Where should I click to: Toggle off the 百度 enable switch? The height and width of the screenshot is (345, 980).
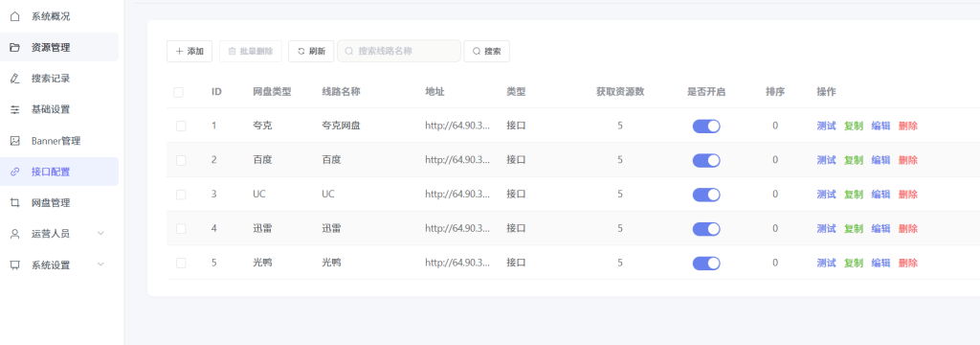click(x=706, y=160)
